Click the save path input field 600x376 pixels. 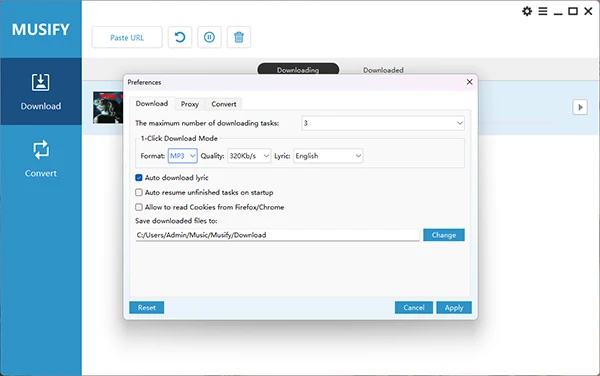277,235
